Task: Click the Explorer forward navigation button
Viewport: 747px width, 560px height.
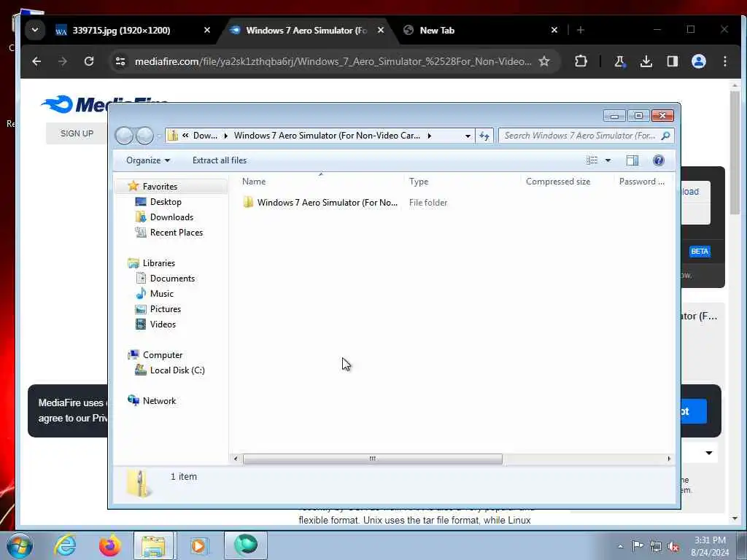Action: (x=145, y=136)
